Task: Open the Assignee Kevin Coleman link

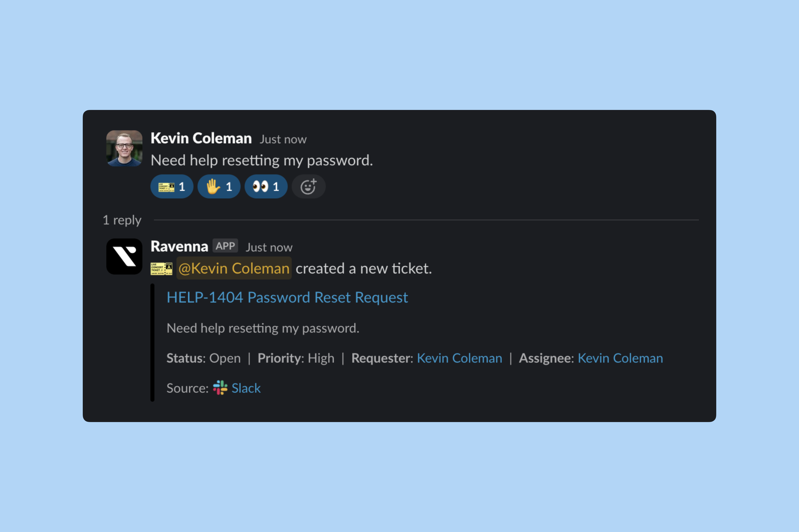Action: coord(620,358)
